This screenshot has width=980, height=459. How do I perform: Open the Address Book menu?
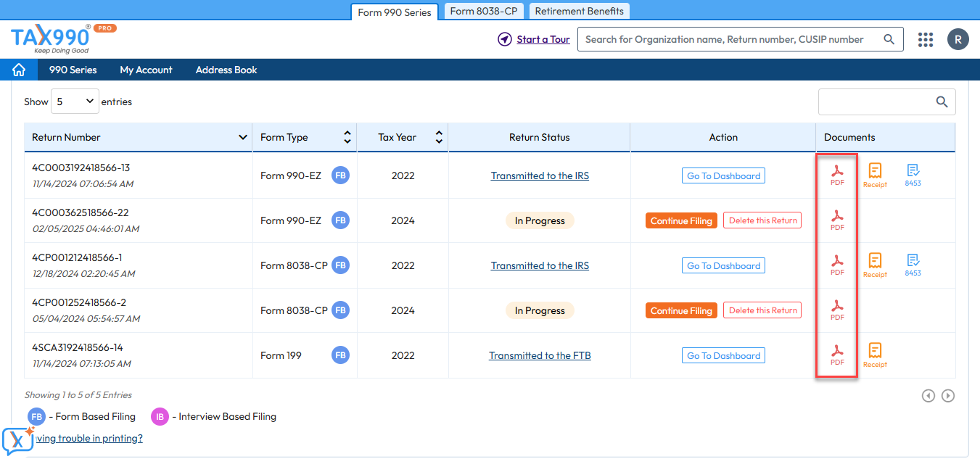point(226,70)
